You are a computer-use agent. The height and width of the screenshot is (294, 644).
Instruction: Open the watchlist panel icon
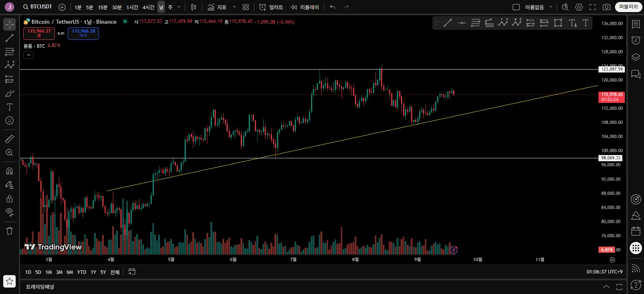tap(636, 24)
